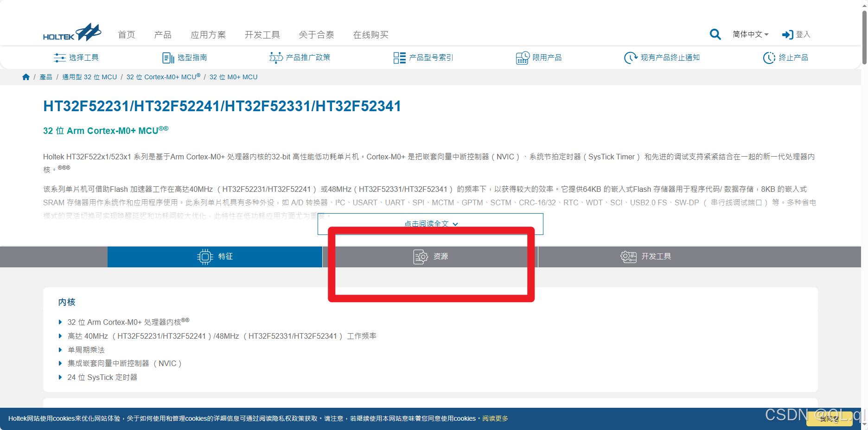Click the 选型指南 document icon
868x430 pixels.
(168, 58)
